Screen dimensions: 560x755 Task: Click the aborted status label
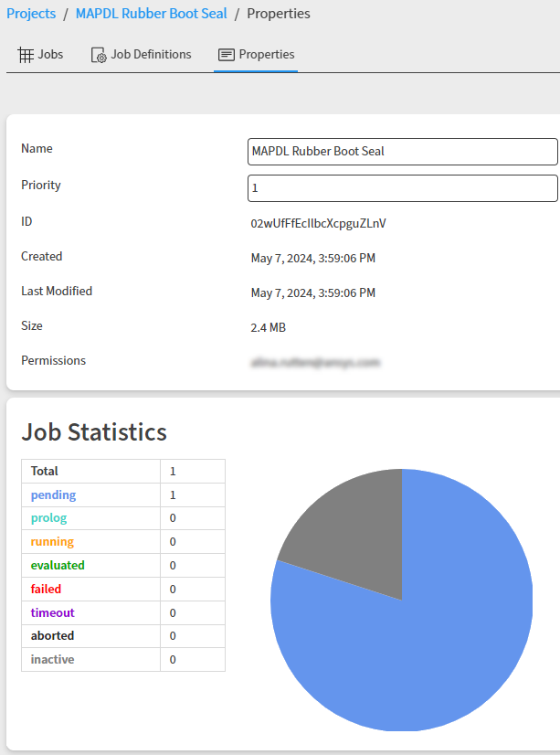coord(52,636)
